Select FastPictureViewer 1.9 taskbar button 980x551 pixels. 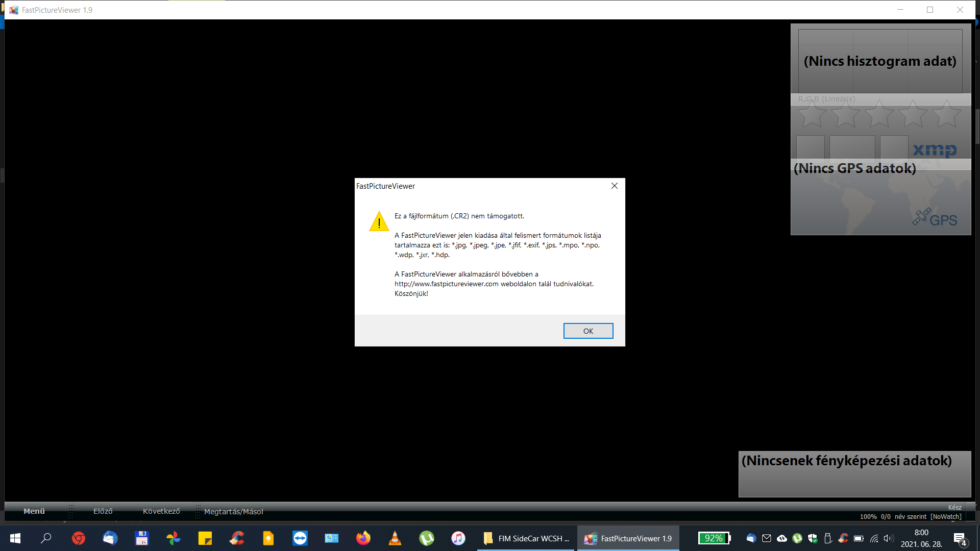628,538
